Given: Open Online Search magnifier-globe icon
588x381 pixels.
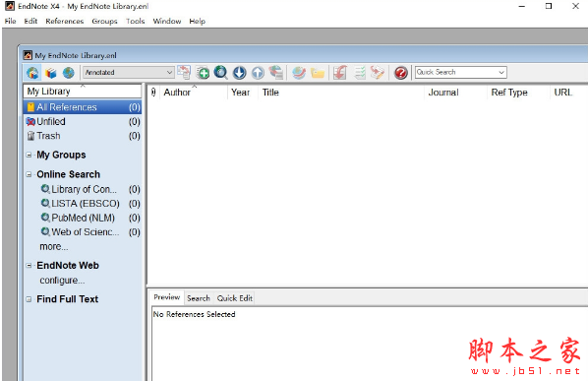Looking at the screenshot, I should pos(221,73).
